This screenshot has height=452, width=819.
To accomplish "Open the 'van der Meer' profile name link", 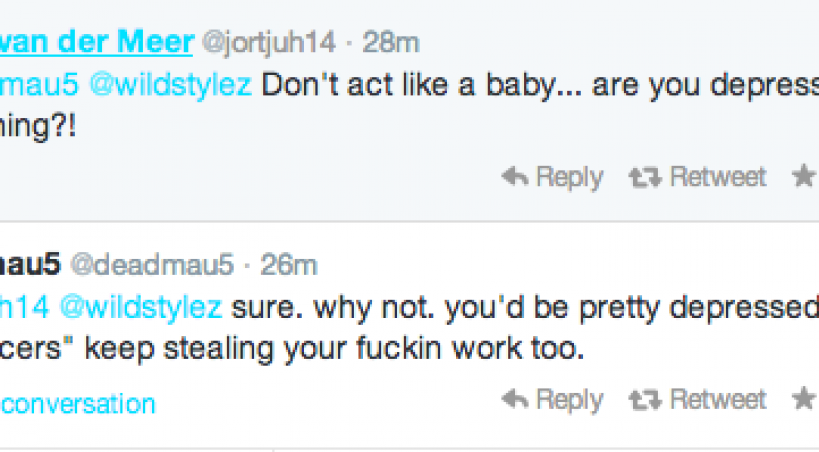I will 96,42.
